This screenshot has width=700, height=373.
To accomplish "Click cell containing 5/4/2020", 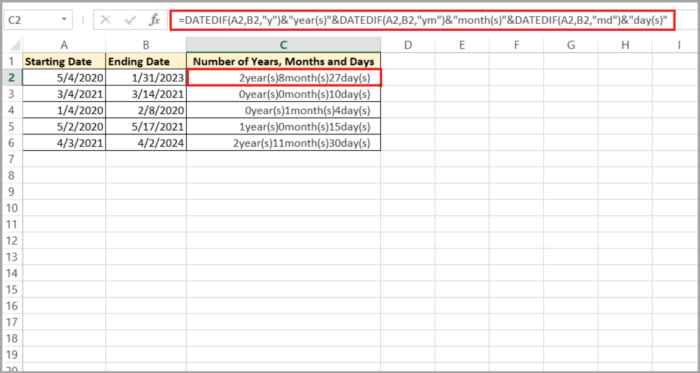I will pyautogui.click(x=64, y=78).
